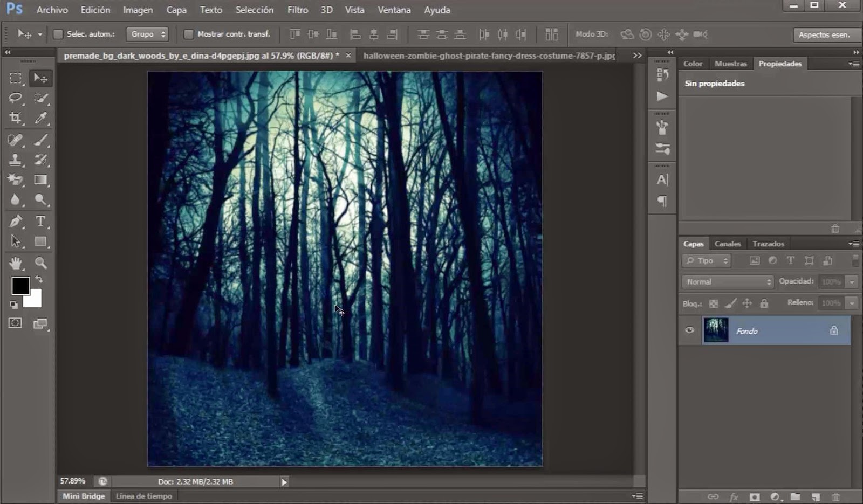Select the Eyedropper tool
Image resolution: width=863 pixels, height=504 pixels.
tap(40, 118)
